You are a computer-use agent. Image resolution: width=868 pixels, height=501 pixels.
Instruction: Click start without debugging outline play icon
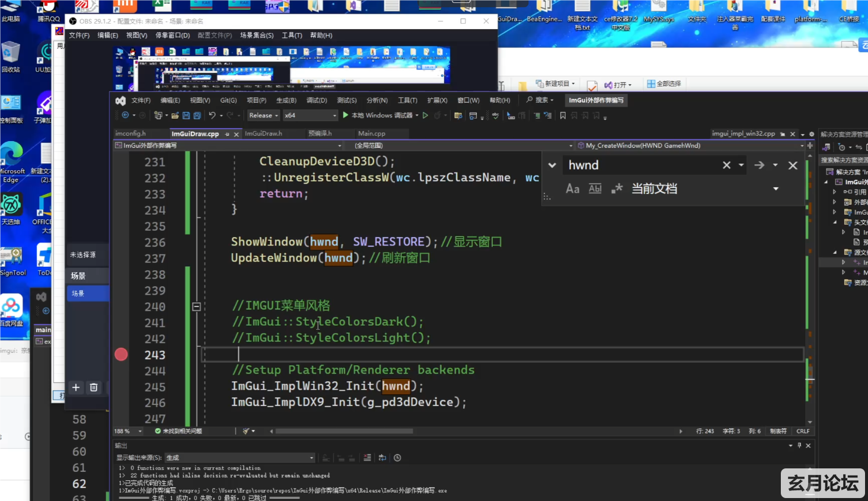tap(425, 115)
